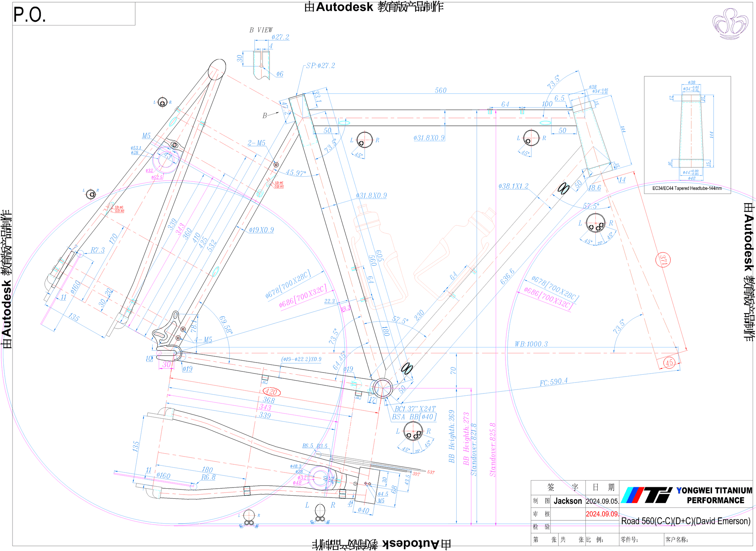The width and height of the screenshot is (756, 551).
Task: Click the '审 核' reviewer row label
Action: click(x=542, y=514)
